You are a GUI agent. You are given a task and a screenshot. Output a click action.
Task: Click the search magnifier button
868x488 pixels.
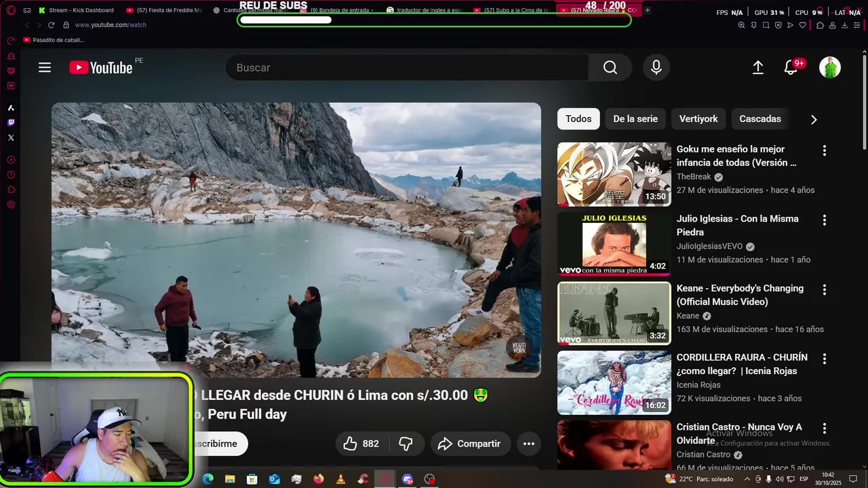pos(610,67)
